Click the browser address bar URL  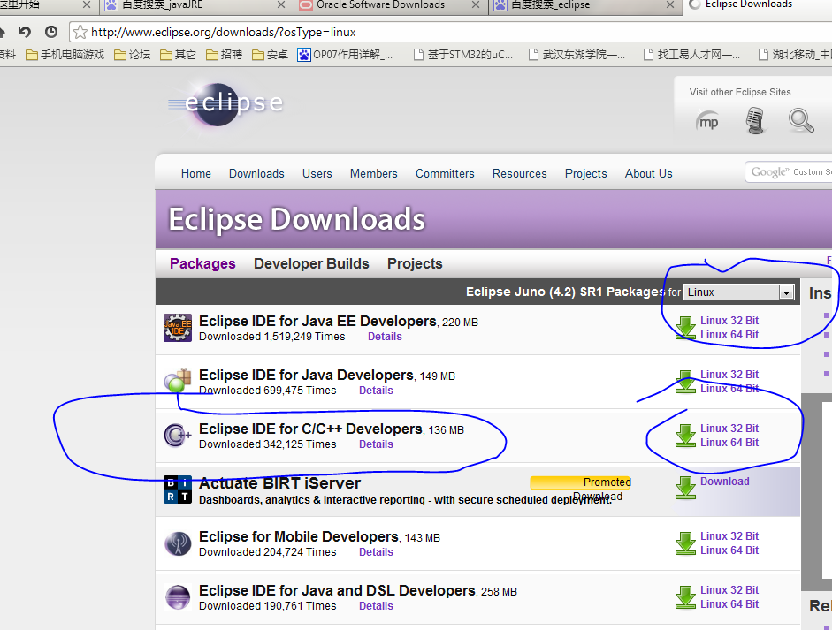[224, 32]
